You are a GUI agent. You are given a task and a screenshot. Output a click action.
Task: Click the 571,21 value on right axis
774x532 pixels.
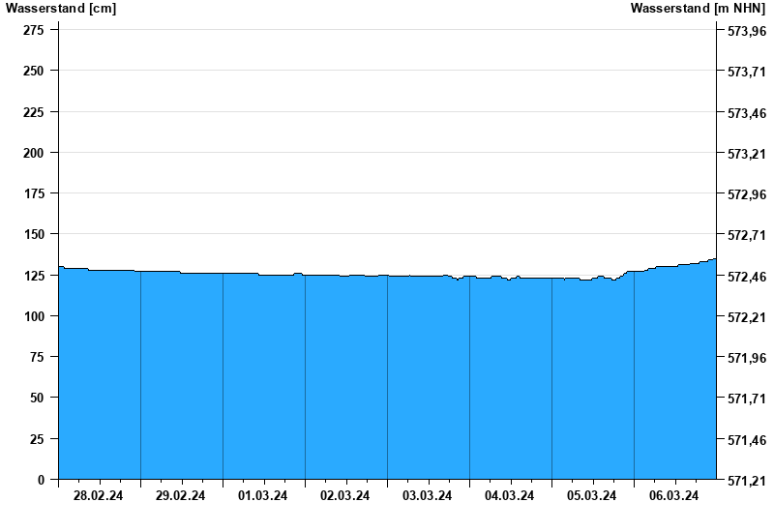pyautogui.click(x=746, y=481)
